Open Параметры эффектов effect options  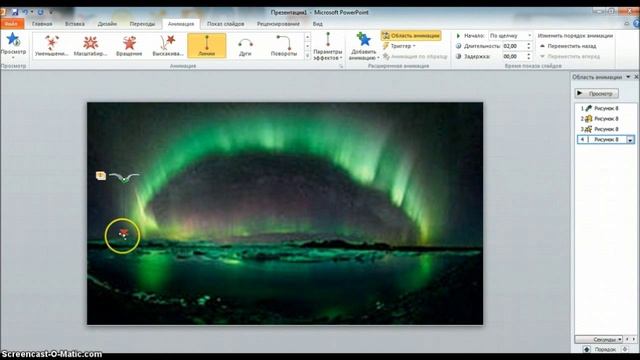click(327, 46)
